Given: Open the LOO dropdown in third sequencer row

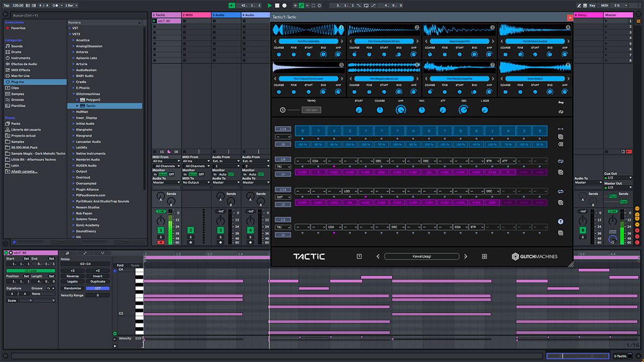Looking at the screenshot, I should [x=349, y=191].
